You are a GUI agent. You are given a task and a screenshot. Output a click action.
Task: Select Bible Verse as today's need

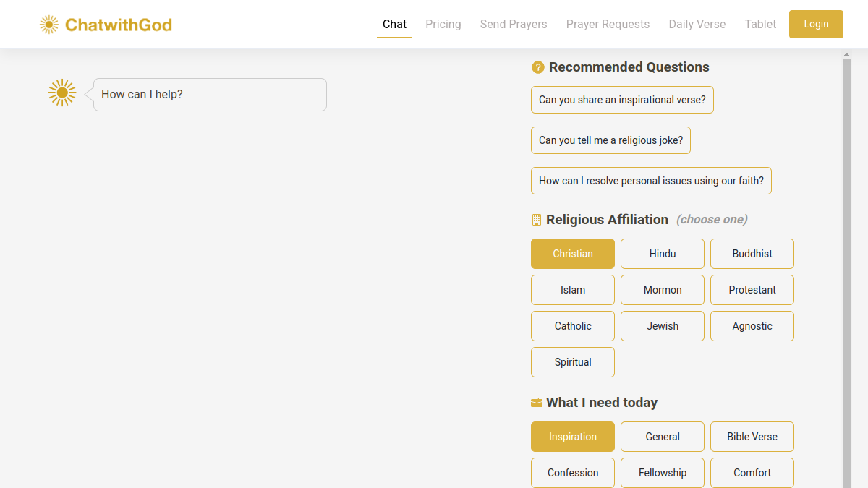pos(752,437)
